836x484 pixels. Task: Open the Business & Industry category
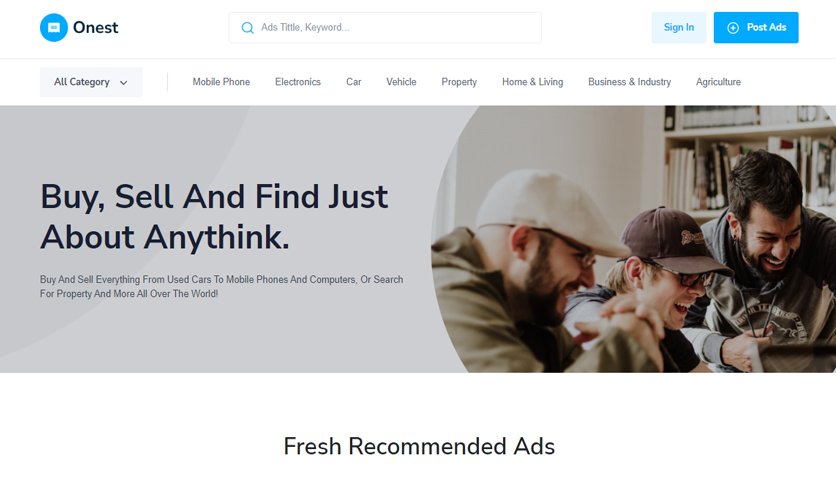pos(629,82)
